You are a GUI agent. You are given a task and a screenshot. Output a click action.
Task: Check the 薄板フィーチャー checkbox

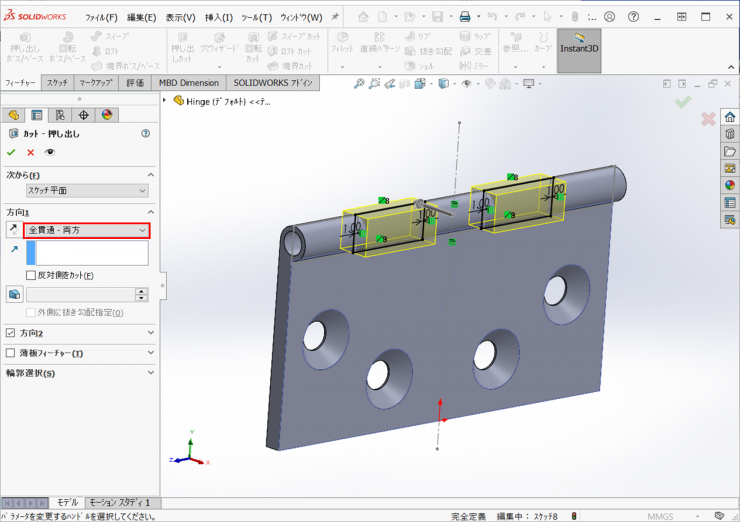11,353
